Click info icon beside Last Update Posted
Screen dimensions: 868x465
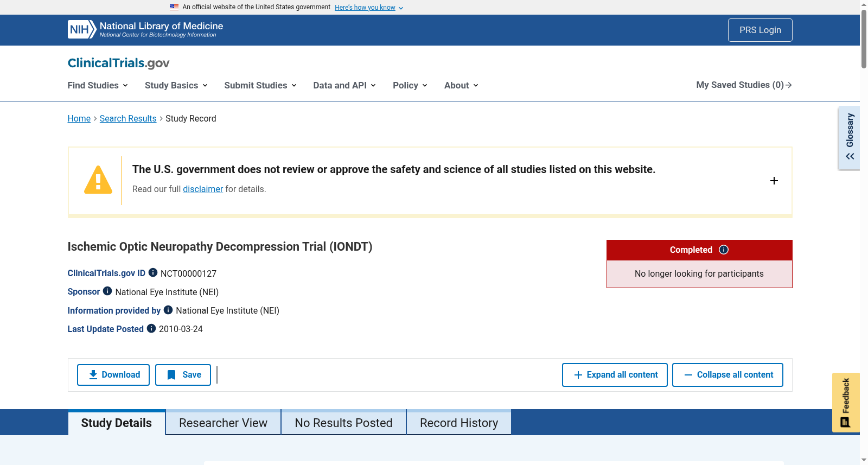pos(151,328)
